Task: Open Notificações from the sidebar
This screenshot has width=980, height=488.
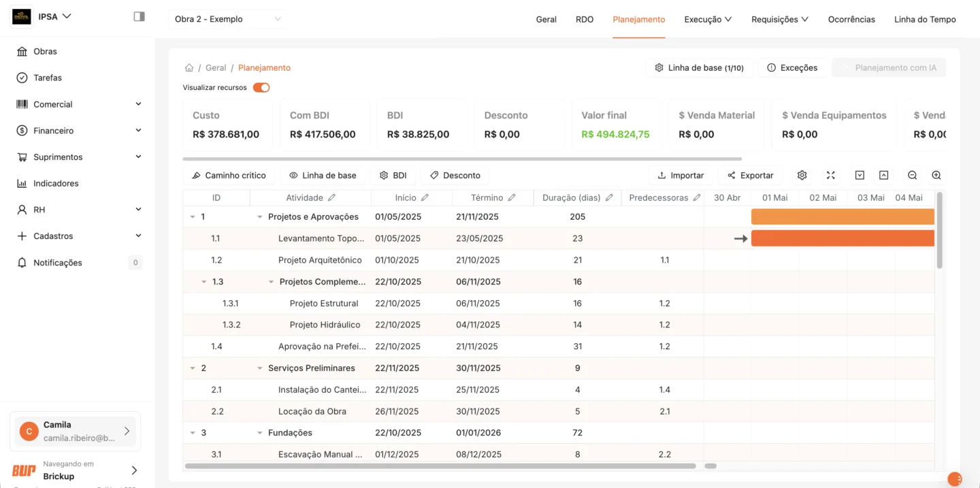Action: pyautogui.click(x=58, y=263)
